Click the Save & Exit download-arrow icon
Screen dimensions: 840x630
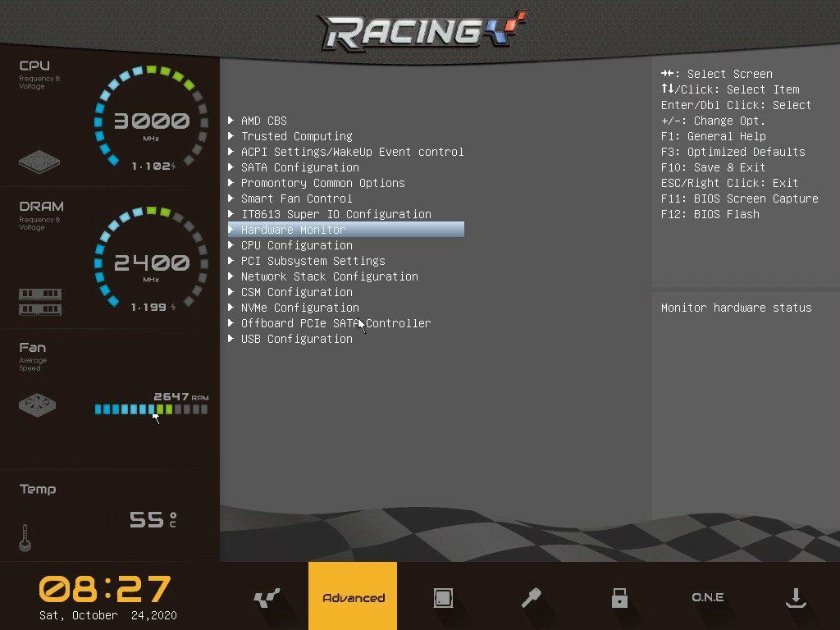click(795, 598)
